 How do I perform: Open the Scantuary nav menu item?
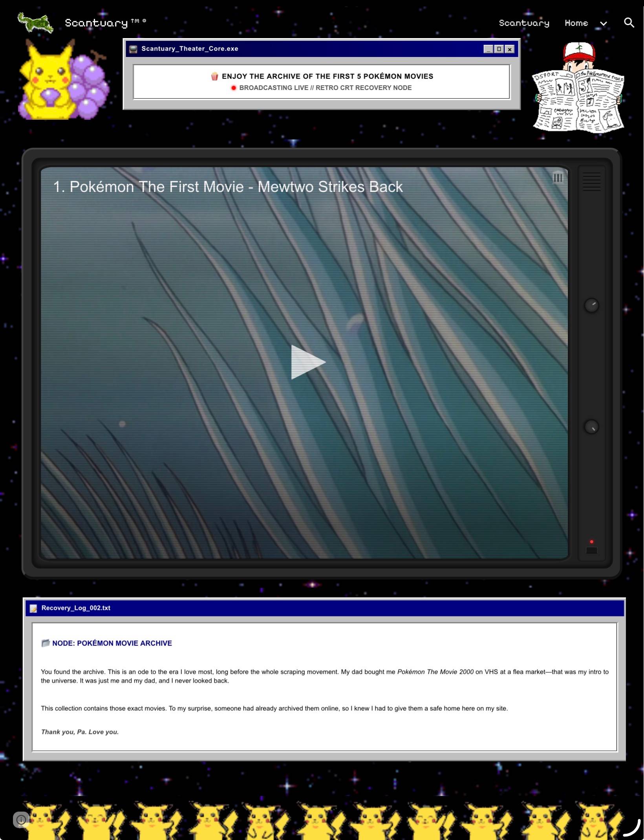[524, 23]
